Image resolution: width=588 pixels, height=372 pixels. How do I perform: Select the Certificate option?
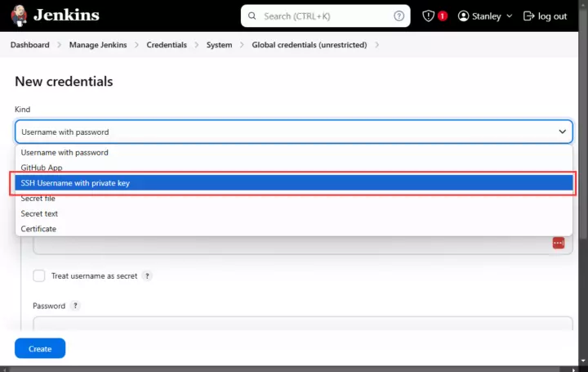coord(294,229)
